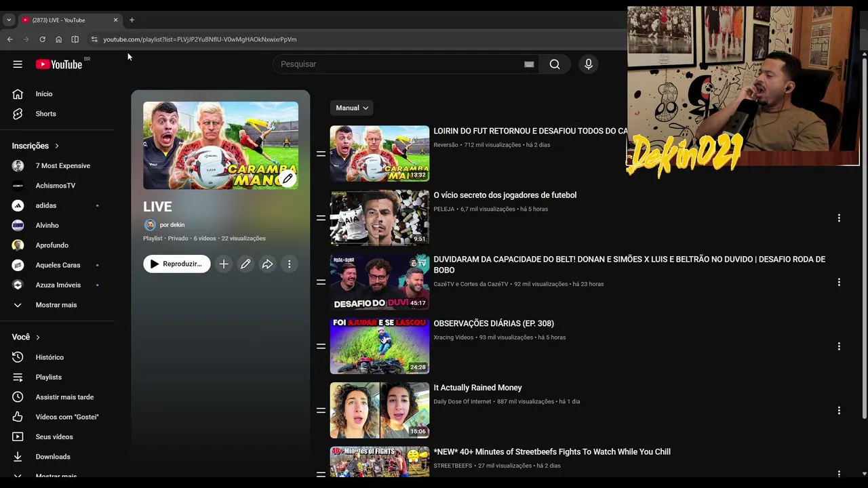Activate voice search microphone

[x=589, y=64]
